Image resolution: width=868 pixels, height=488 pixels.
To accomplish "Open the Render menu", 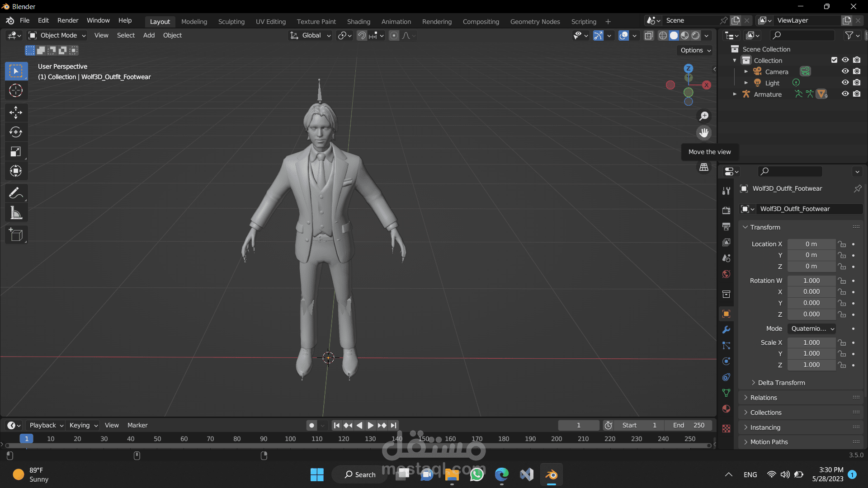I will 68,20.
